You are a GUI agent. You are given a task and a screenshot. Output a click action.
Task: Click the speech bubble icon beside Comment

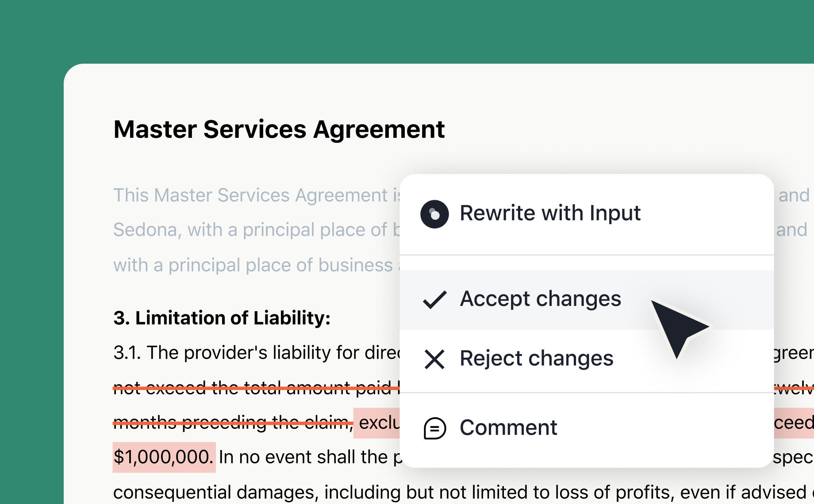pyautogui.click(x=434, y=428)
